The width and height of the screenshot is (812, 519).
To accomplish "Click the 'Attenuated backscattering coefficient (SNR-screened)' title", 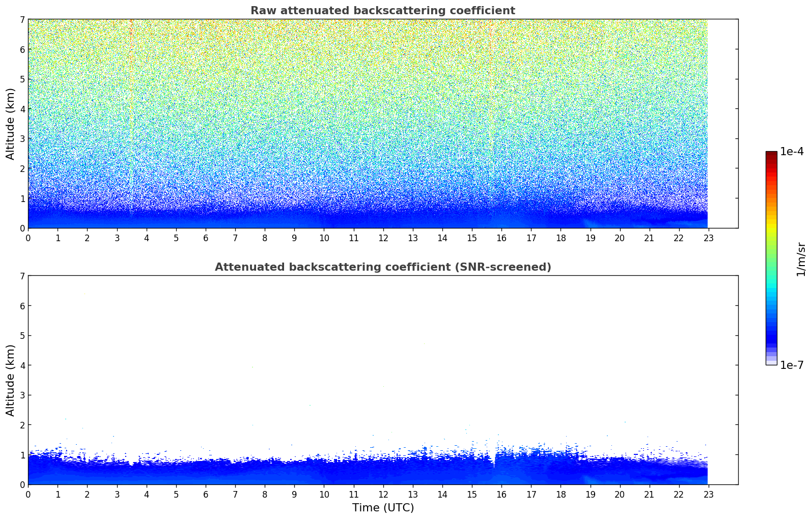I will [383, 267].
